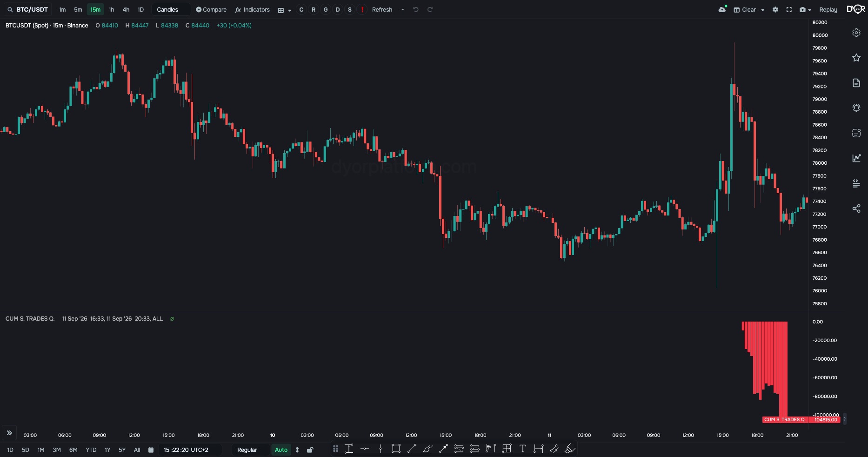Open chart settings gear in top toolbar
This screenshot has height=457, width=868.
click(775, 9)
